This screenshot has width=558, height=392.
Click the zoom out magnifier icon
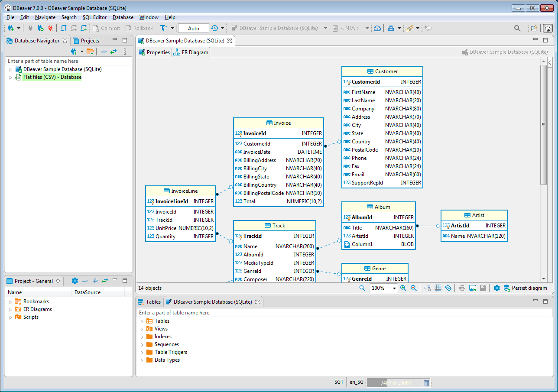[414, 288]
